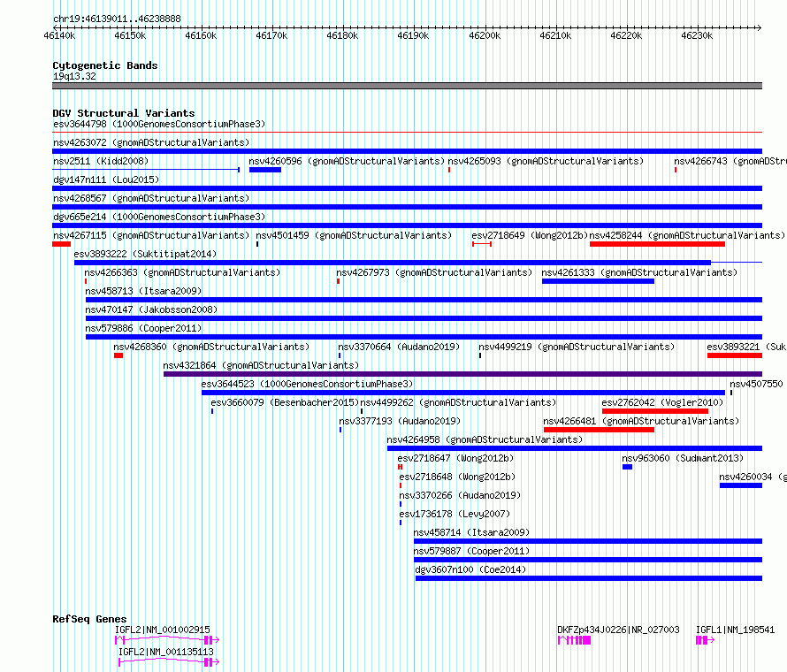Click the 19q13.32 cytogenetic band bar
This screenshot has height=672, width=787.
point(407,86)
